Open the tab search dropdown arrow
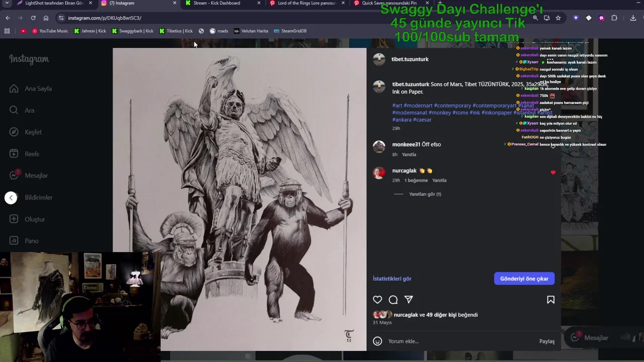 point(7,3)
